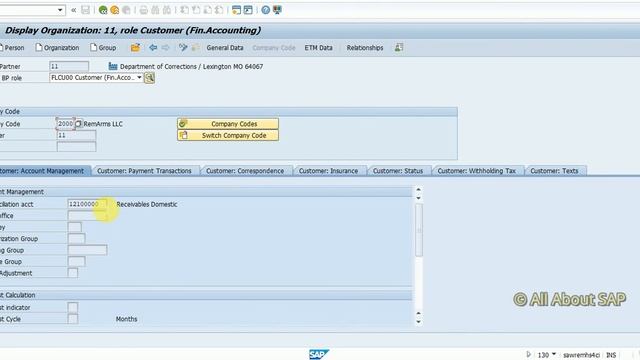
Task: Open the 130 system dropdown in status bar
Action: click(554, 354)
